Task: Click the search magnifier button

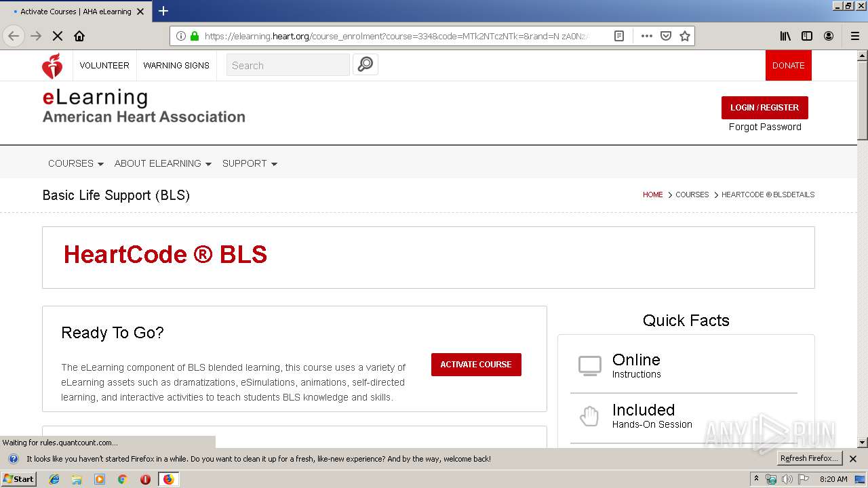Action: [x=366, y=64]
